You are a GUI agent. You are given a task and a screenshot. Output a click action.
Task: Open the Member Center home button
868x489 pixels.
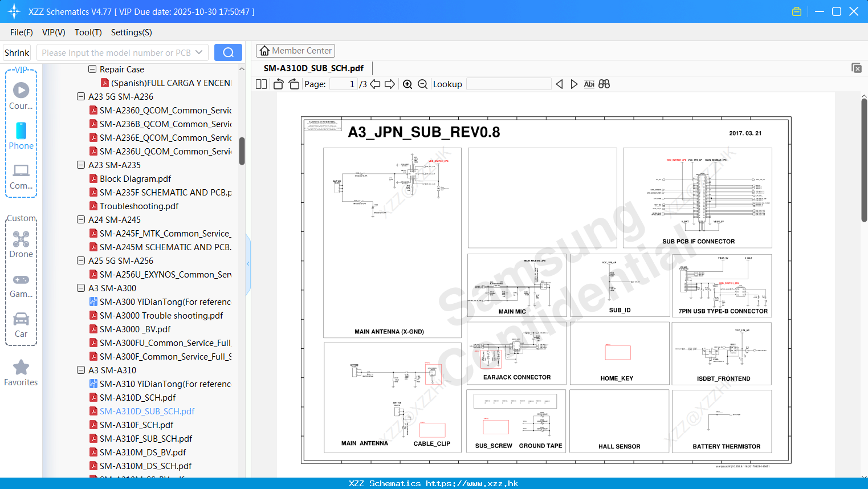click(x=295, y=51)
